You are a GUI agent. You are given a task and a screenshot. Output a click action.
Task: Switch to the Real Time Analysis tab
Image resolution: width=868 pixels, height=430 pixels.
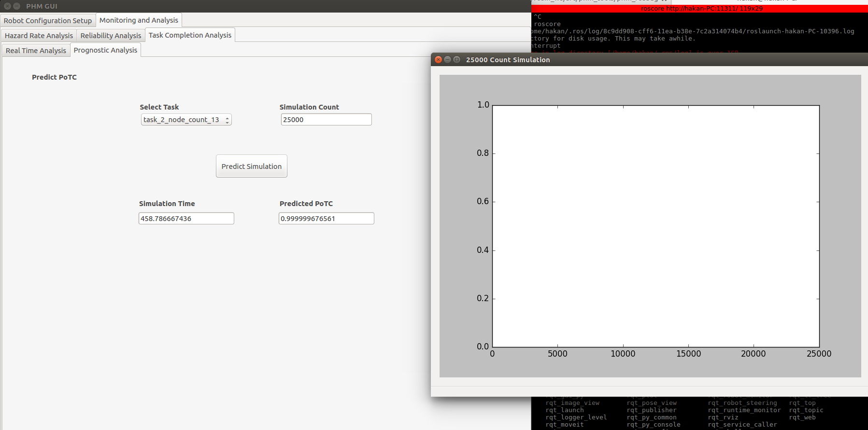tap(36, 51)
